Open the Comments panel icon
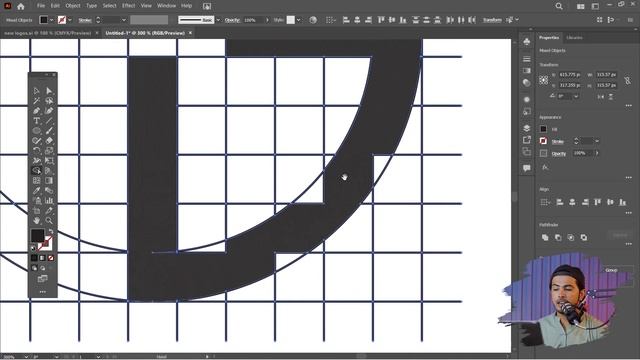Screen dimensions: 640x360 [x=527, y=168]
